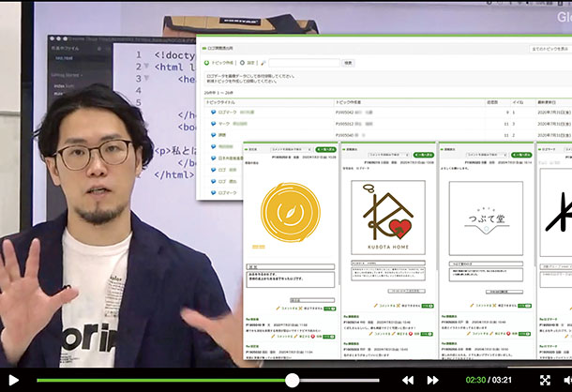Open the partially visible black K logo image
The height and width of the screenshot is (392, 572).
(556, 213)
